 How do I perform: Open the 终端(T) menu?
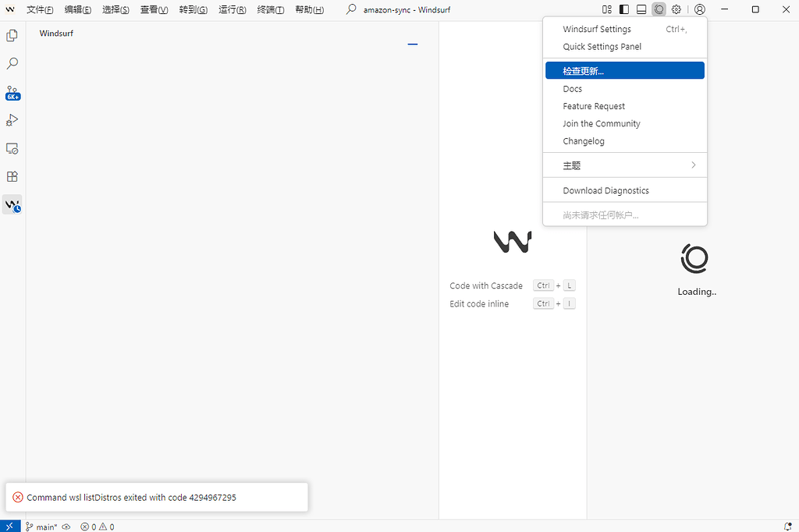(271, 9)
